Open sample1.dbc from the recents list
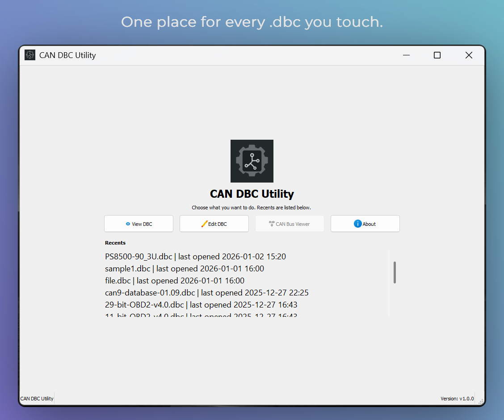This screenshot has width=504, height=420. pos(185,269)
